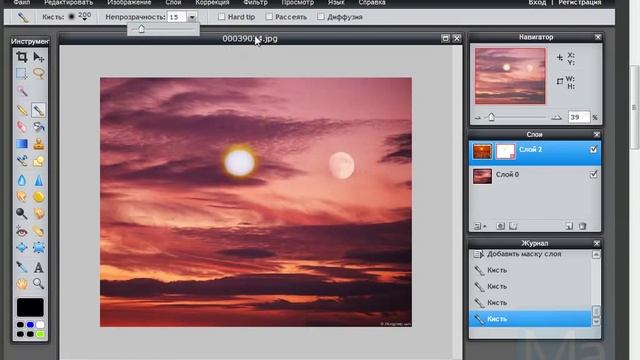The height and width of the screenshot is (360, 640).
Task: Select the Bloat tool
Action: click(22, 248)
